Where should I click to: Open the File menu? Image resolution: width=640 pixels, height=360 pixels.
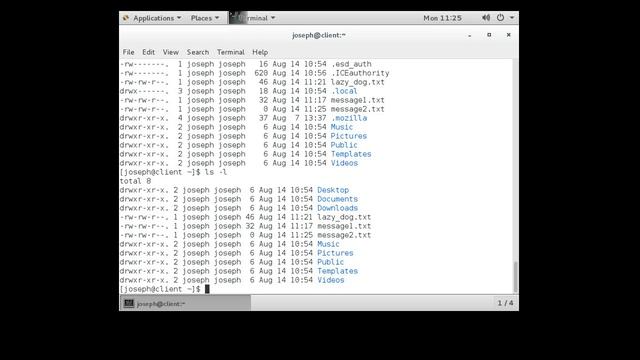pos(129,52)
